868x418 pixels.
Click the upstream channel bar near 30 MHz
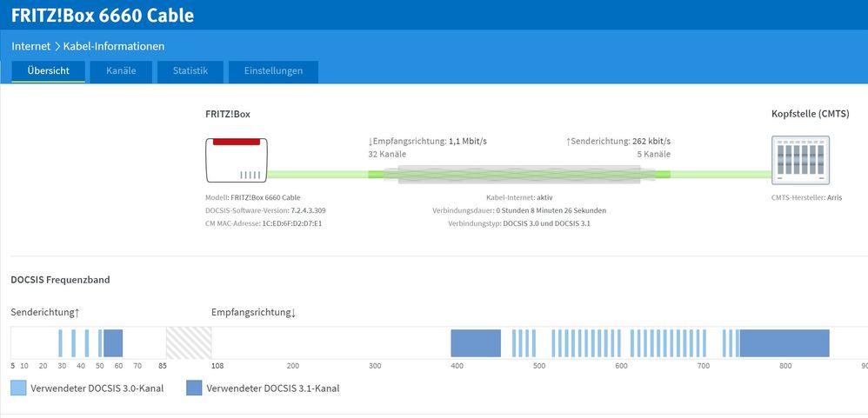[x=60, y=343]
